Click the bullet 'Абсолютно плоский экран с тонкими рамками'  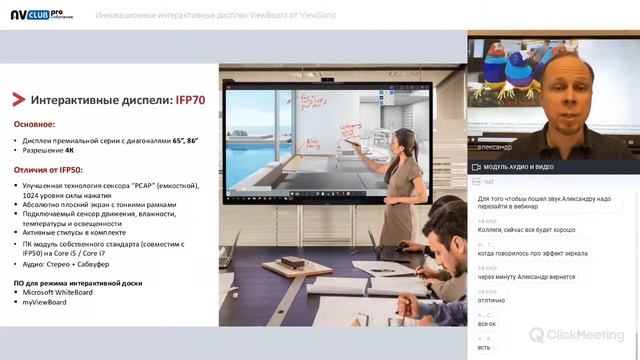tap(100, 204)
